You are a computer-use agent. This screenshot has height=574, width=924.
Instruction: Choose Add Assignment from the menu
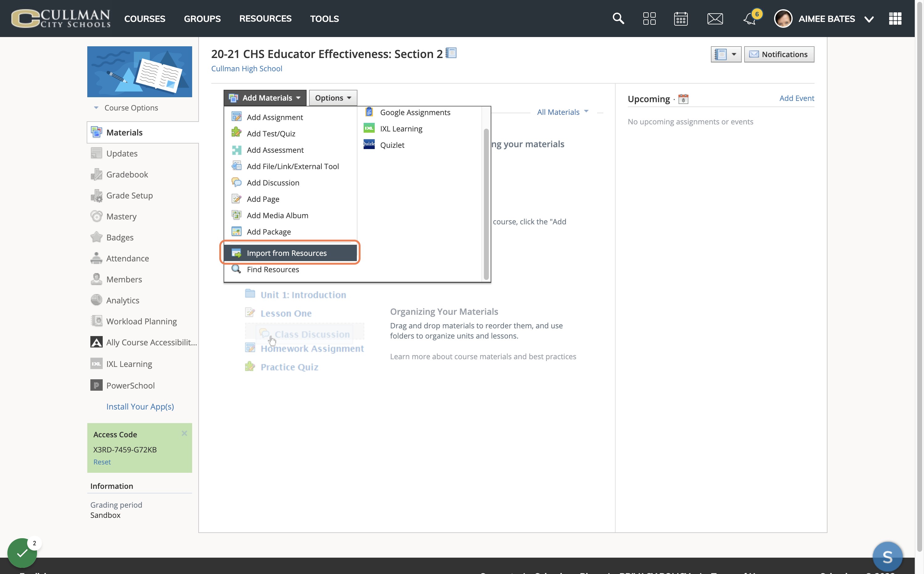pos(290,117)
